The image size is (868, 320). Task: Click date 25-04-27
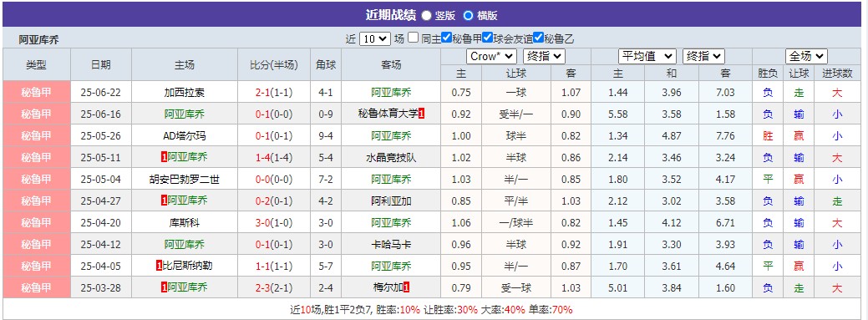[x=101, y=201]
